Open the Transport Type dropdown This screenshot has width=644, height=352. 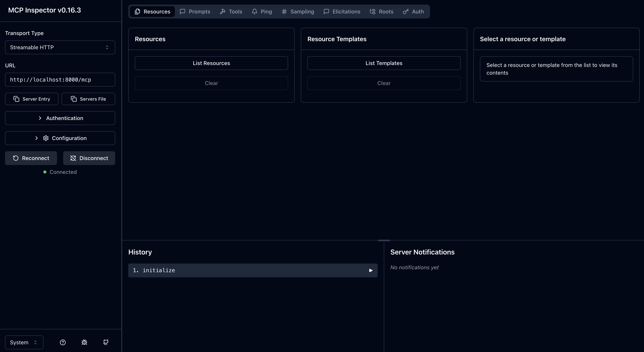pyautogui.click(x=60, y=47)
